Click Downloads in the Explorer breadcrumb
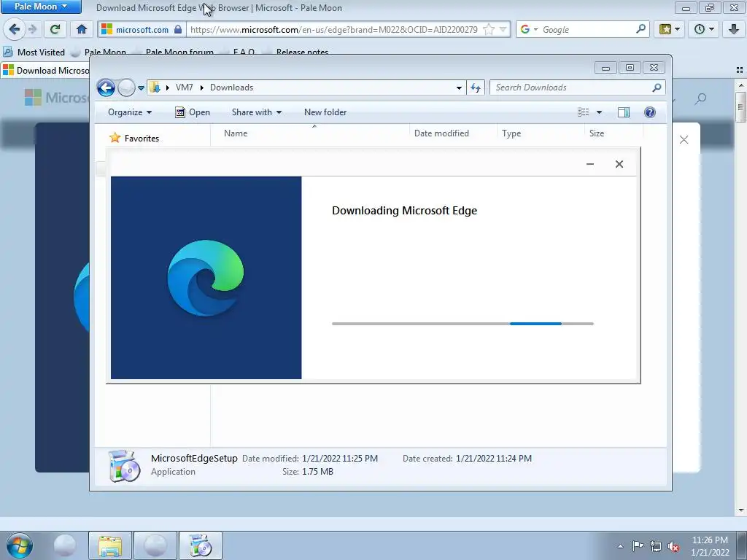 (231, 87)
